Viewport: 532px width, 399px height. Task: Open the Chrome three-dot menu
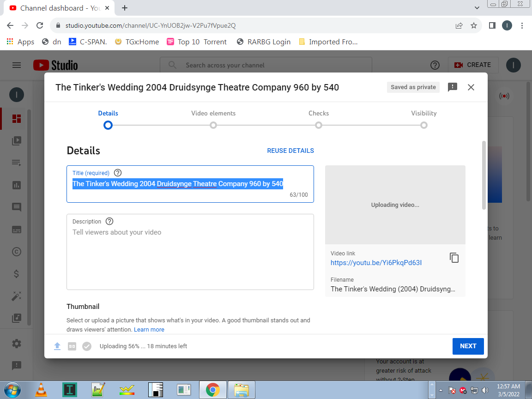(x=522, y=25)
